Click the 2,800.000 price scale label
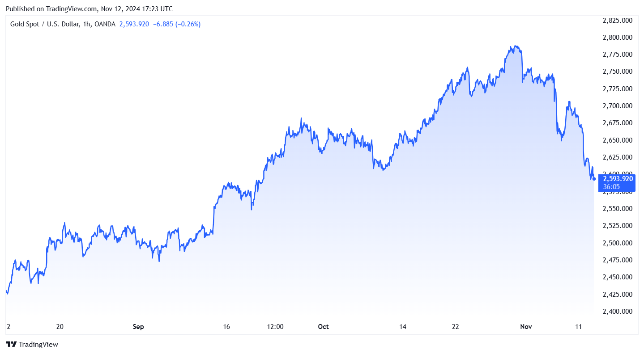Image resolution: width=644 pixels, height=354 pixels. (618, 38)
